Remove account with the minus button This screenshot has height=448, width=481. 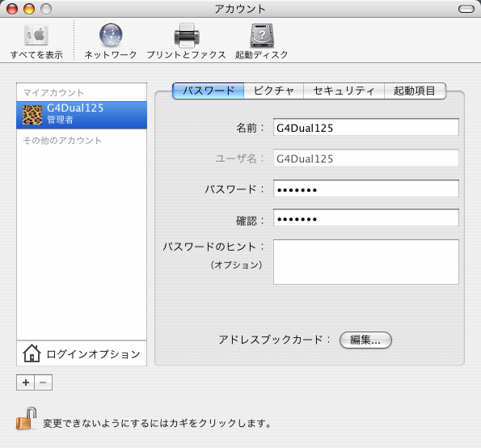click(44, 382)
